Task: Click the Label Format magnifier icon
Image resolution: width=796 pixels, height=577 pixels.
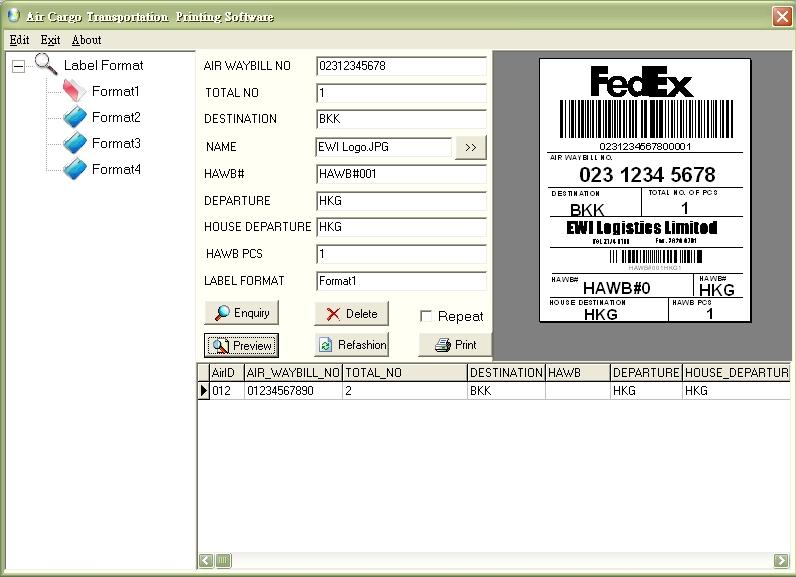Action: tap(46, 64)
